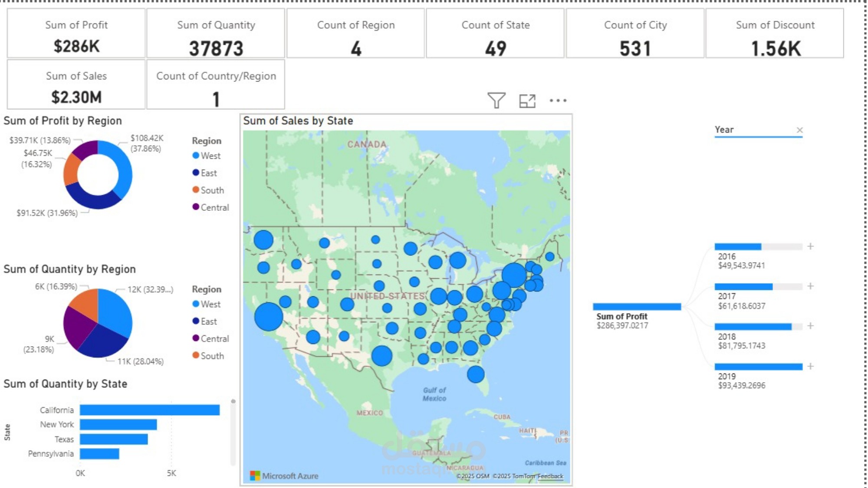868x488 pixels.
Task: Click the $91.52K (31.96%) donut label
Action: click(x=47, y=213)
